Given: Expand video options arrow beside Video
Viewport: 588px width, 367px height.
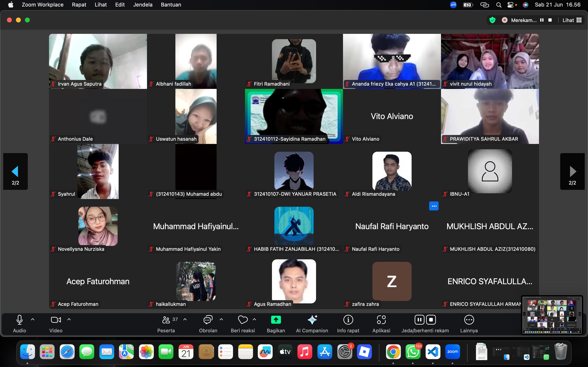Looking at the screenshot, I should click(69, 319).
